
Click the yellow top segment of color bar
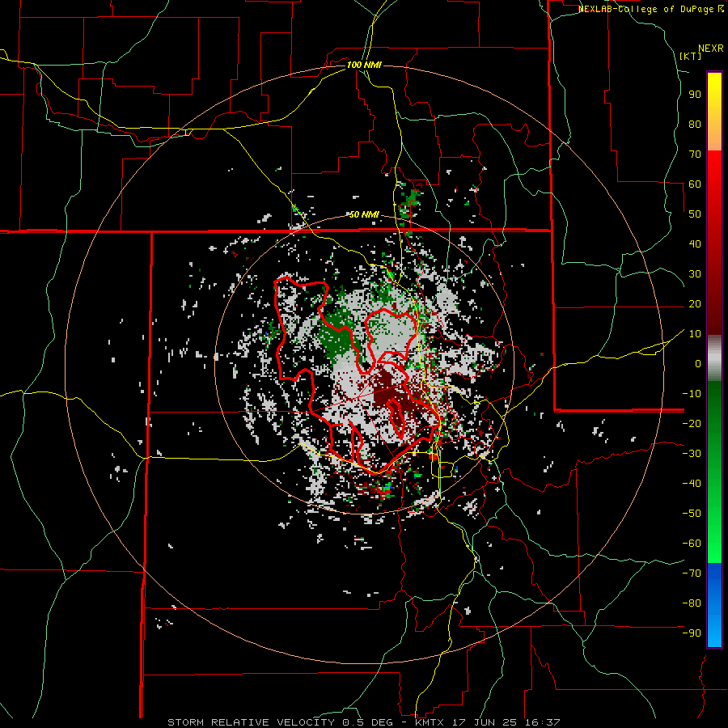click(714, 112)
